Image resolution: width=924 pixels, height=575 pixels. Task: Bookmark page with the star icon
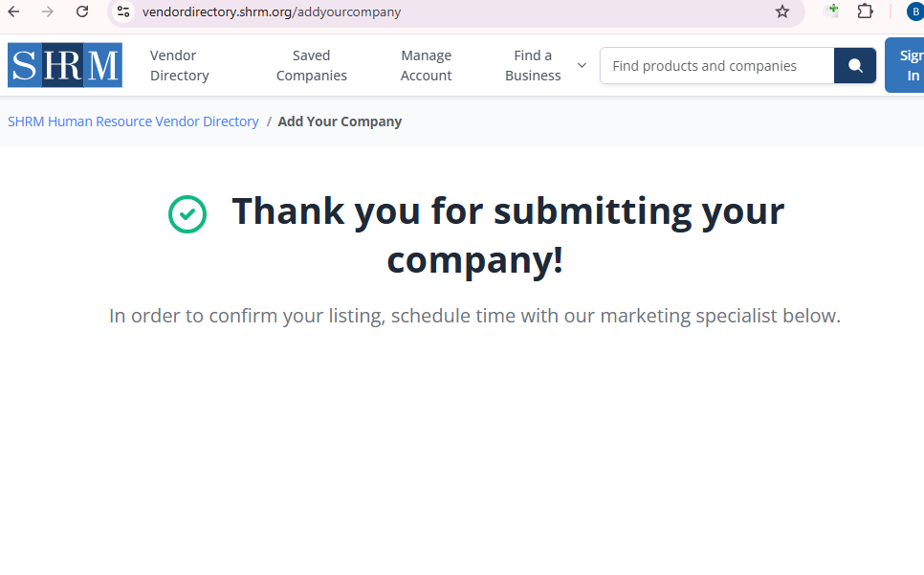click(782, 11)
